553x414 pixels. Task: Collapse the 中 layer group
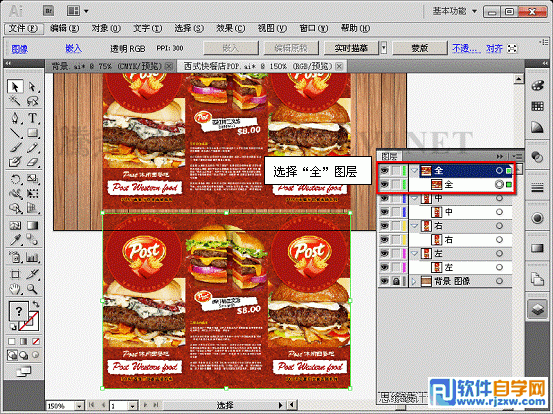[414, 198]
